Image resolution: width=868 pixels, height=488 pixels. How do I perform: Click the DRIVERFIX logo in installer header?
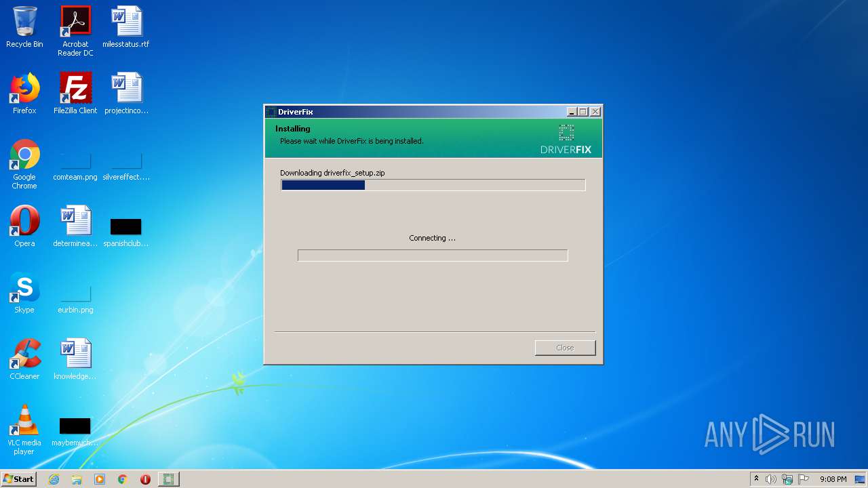click(x=566, y=139)
